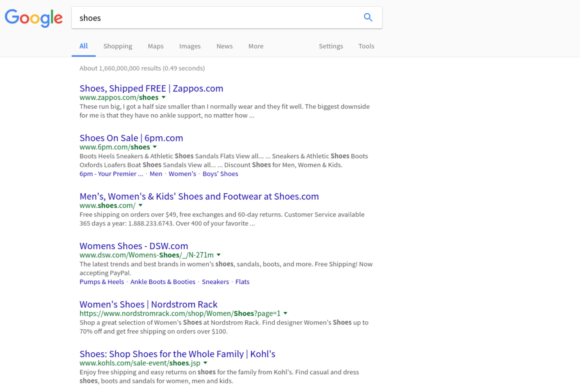Image resolution: width=580 pixels, height=392 pixels.
Task: Open the Men sitelink under 6pm
Action: point(156,174)
